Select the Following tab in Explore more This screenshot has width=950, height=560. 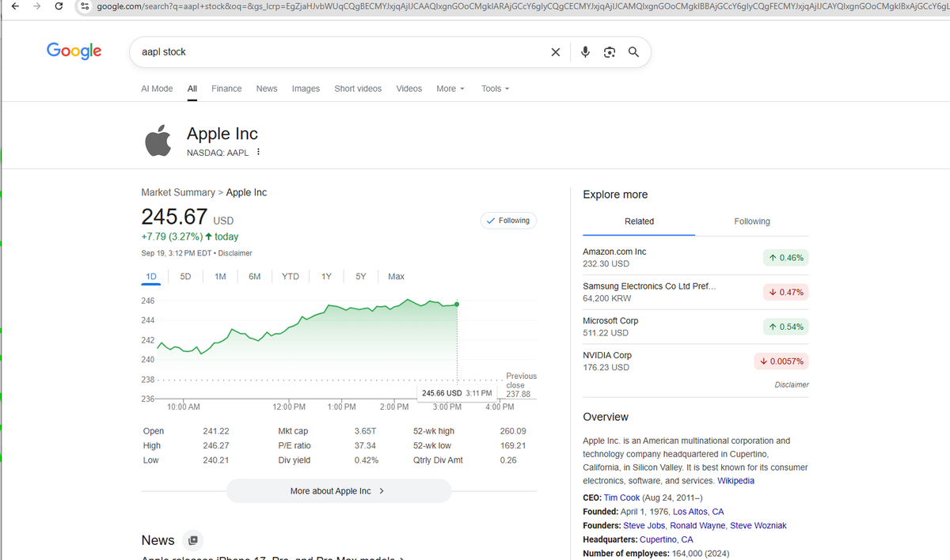(x=752, y=221)
